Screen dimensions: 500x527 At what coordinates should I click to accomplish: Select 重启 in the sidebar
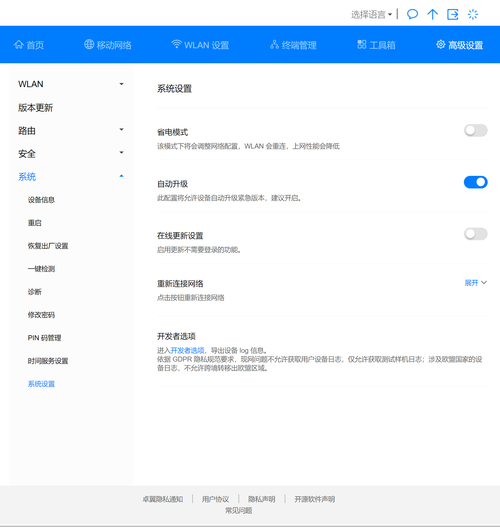point(35,223)
